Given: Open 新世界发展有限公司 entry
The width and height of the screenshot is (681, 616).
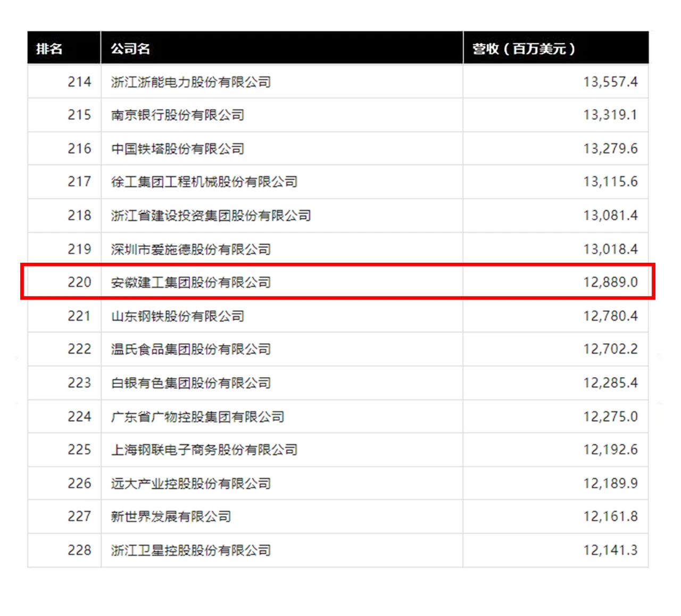Looking at the screenshot, I should pyautogui.click(x=171, y=516).
